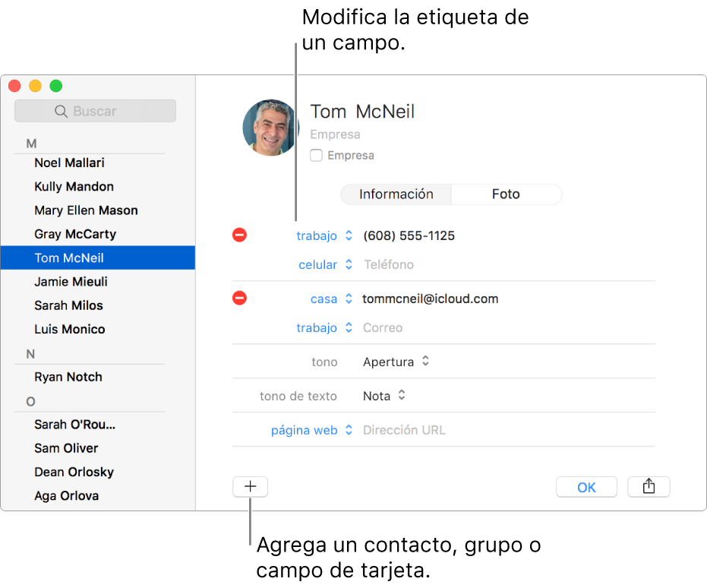
Task: Open the celular label popup menu
Action: pos(325,264)
